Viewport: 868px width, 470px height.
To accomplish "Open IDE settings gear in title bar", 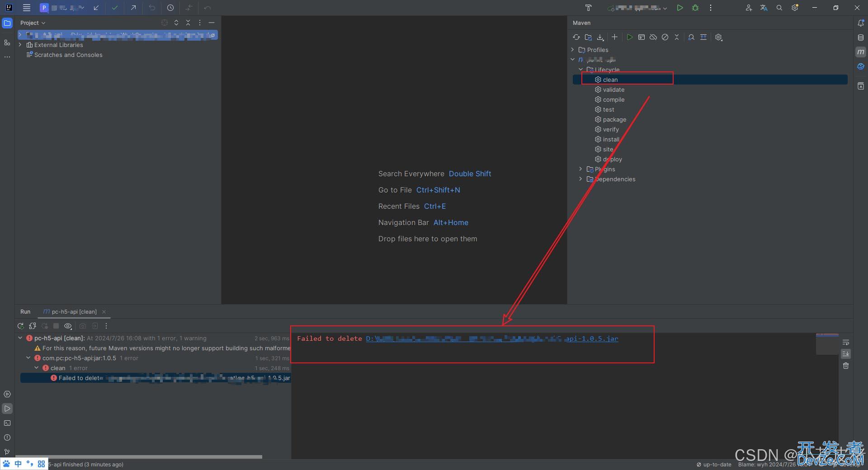I will (x=795, y=8).
